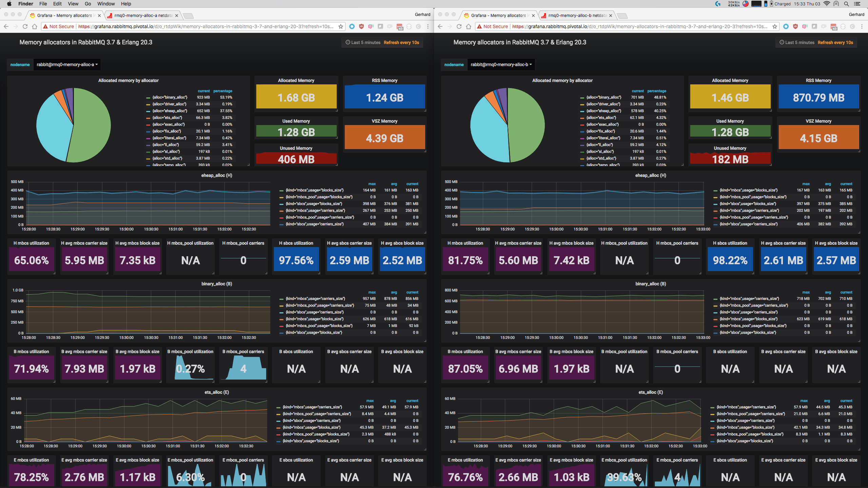Reload the right Chrome window page
868x488 pixels.
point(459,26)
